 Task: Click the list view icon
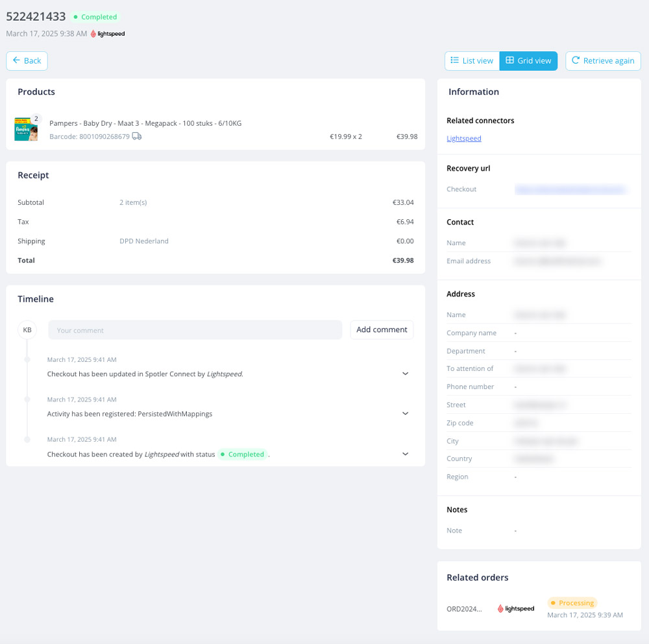[x=454, y=60]
